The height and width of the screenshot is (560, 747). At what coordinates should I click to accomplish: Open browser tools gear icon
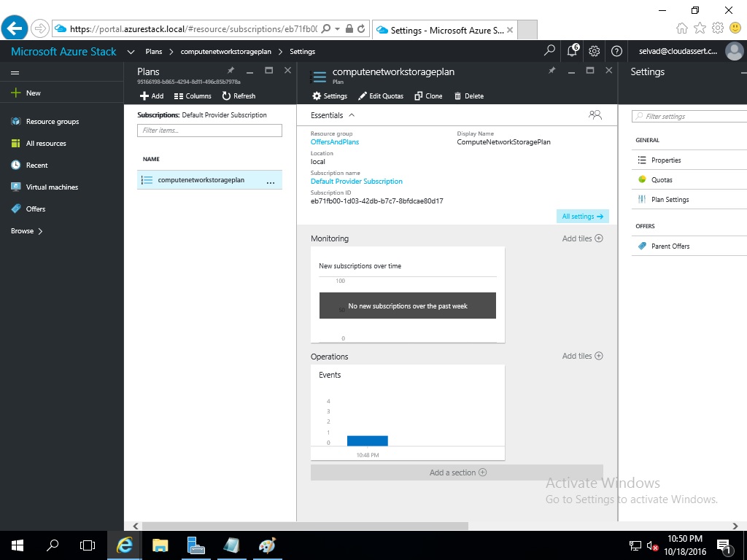coord(718,28)
